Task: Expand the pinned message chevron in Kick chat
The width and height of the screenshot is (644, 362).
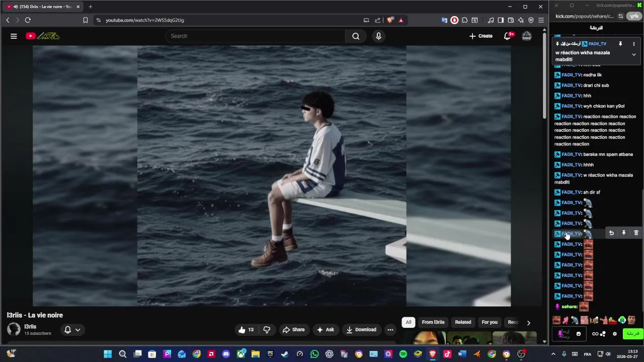Action: click(634, 54)
